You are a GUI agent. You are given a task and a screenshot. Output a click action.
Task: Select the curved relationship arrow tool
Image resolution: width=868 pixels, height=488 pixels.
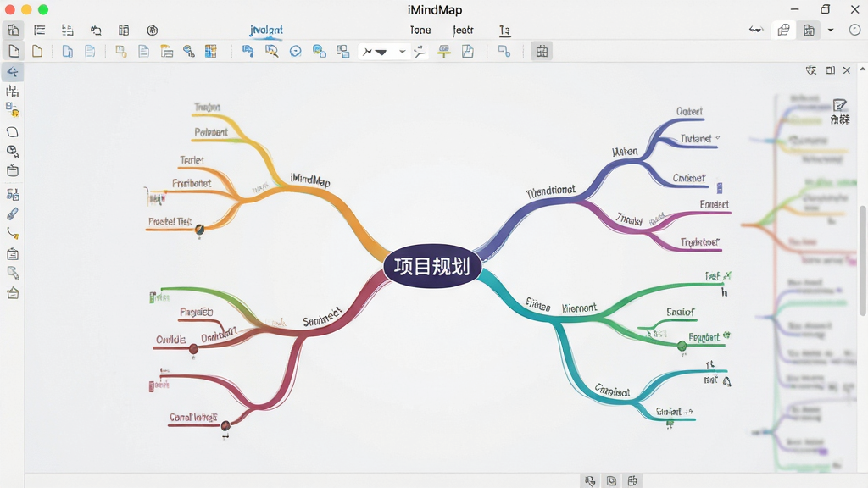click(12, 233)
